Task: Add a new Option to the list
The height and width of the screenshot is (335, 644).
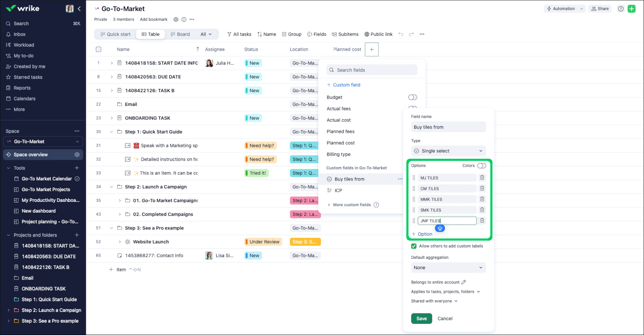Action: coord(422,234)
